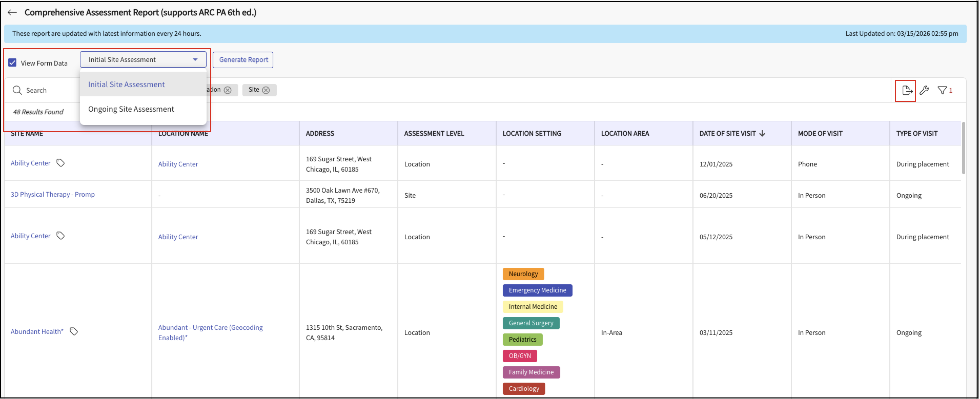Click the back arrow icon
This screenshot has height=399, width=980.
coord(12,13)
